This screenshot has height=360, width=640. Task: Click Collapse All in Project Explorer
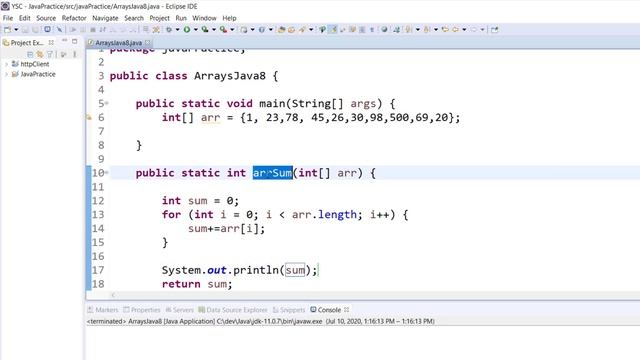point(30,54)
